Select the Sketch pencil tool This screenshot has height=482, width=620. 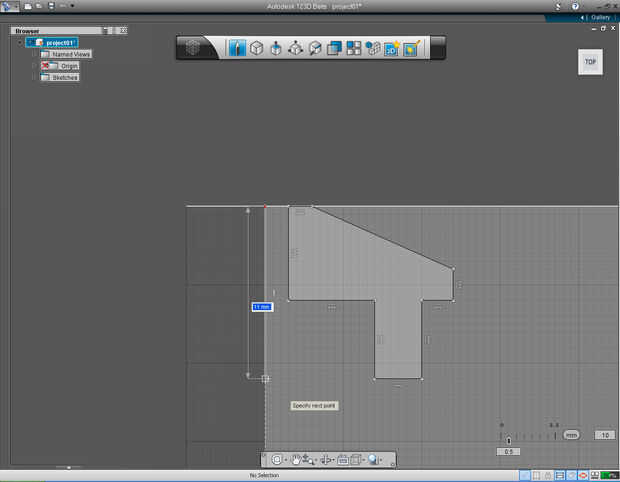(x=237, y=48)
